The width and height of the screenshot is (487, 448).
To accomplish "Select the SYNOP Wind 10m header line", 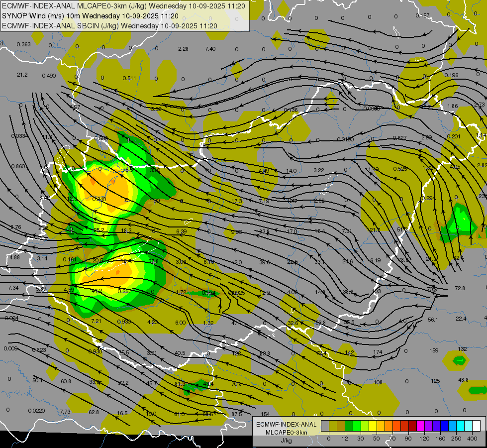I will pyautogui.click(x=90, y=16).
